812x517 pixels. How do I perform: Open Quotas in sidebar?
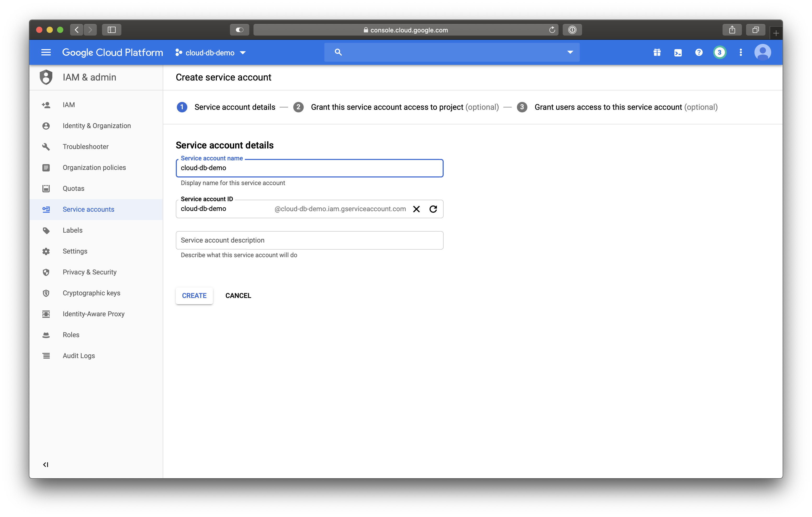tap(96, 188)
